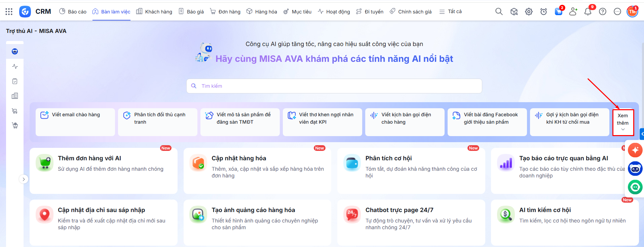This screenshot has width=644, height=247.
Task: Click the add user icon in header
Action: pyautogui.click(x=573, y=12)
